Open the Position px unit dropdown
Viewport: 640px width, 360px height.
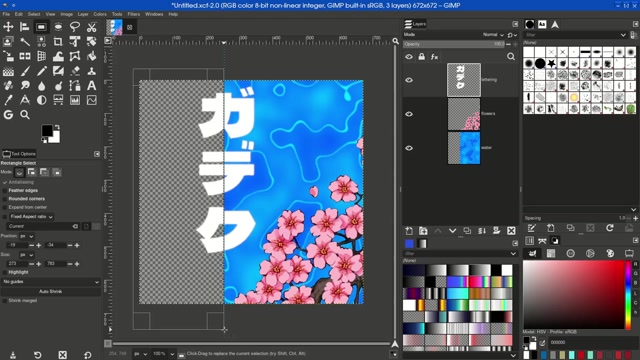27,236
